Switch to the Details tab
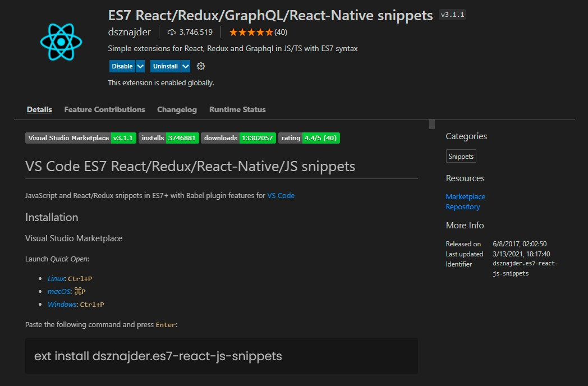 (x=39, y=109)
